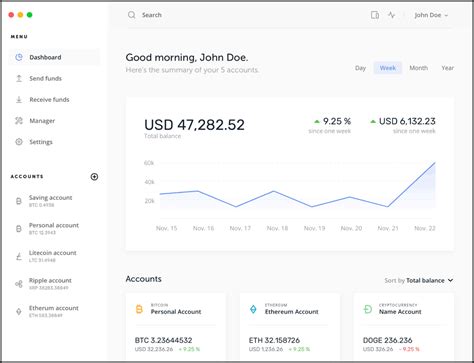Image resolution: width=474 pixels, height=363 pixels.
Task: Click the red -9.25 % change value
Action: [410, 349]
